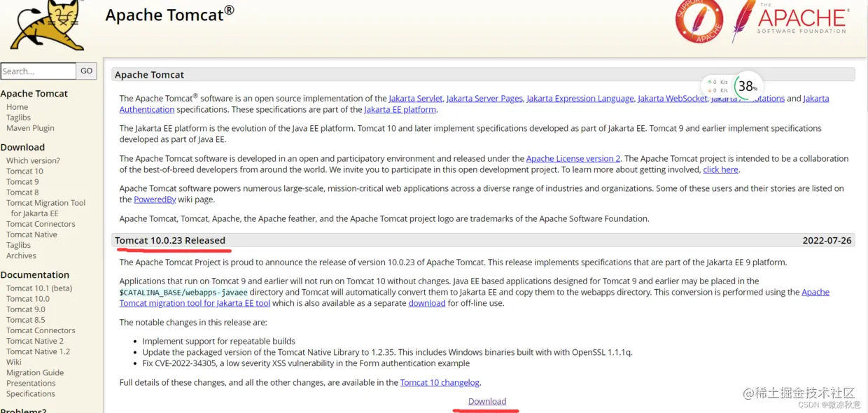
Task: Open Tomcat 8 download page link
Action: [22, 192]
